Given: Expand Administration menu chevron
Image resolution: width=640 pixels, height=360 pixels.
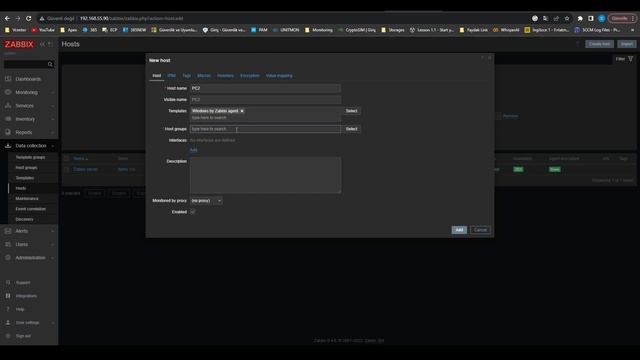Looking at the screenshot, I should pyautogui.click(x=53, y=258).
